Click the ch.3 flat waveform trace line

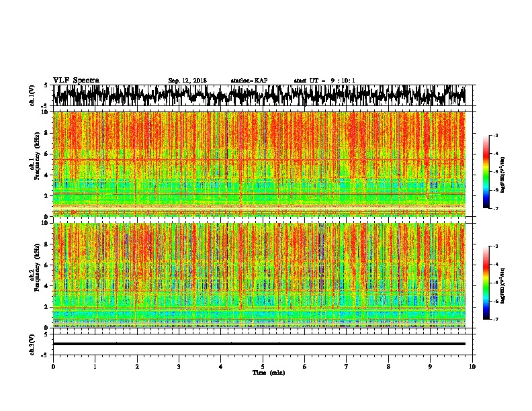[259, 344]
